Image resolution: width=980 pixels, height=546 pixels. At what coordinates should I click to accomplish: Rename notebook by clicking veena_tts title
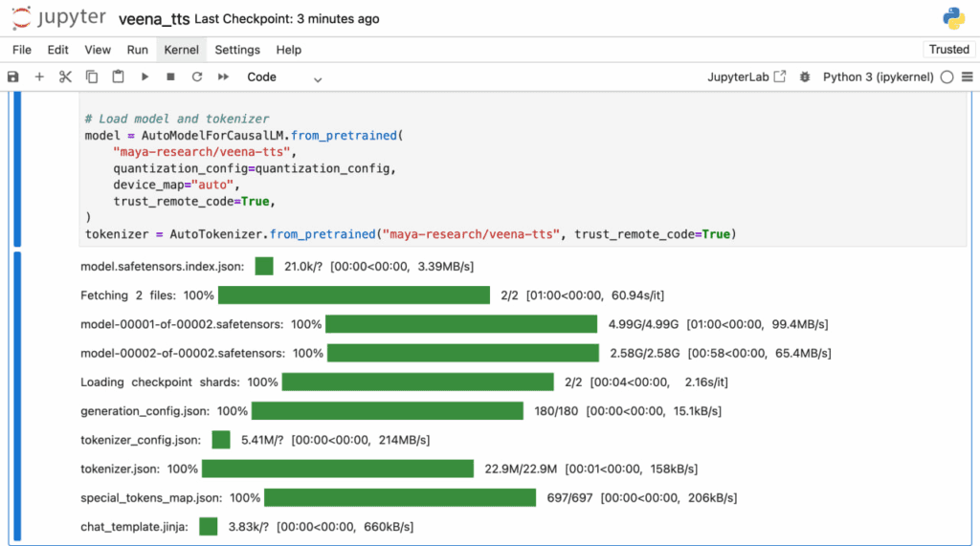(153, 19)
